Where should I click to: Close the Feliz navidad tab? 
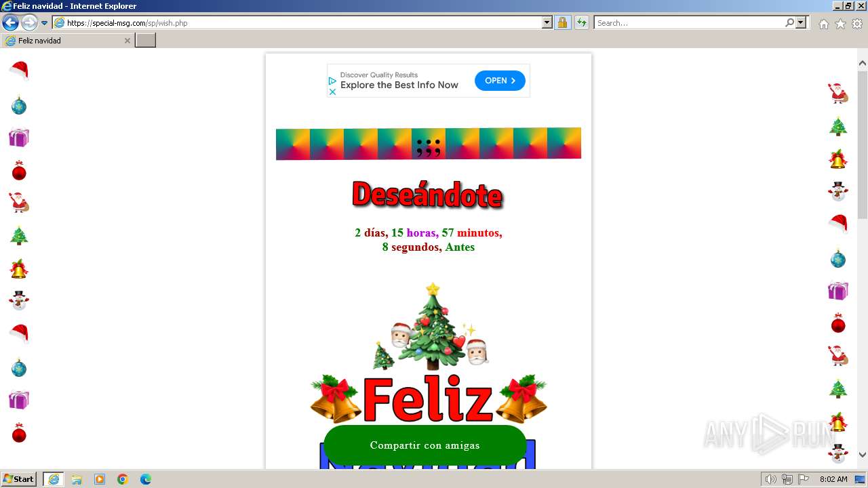point(127,41)
